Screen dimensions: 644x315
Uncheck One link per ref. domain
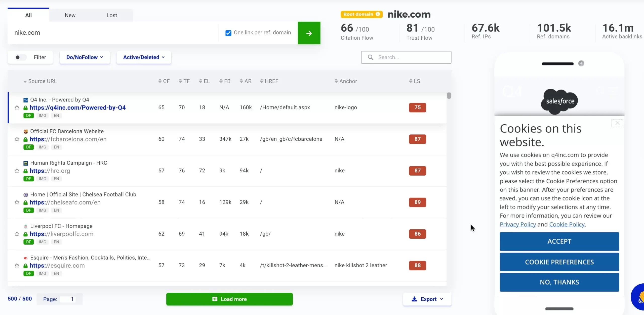tap(228, 33)
